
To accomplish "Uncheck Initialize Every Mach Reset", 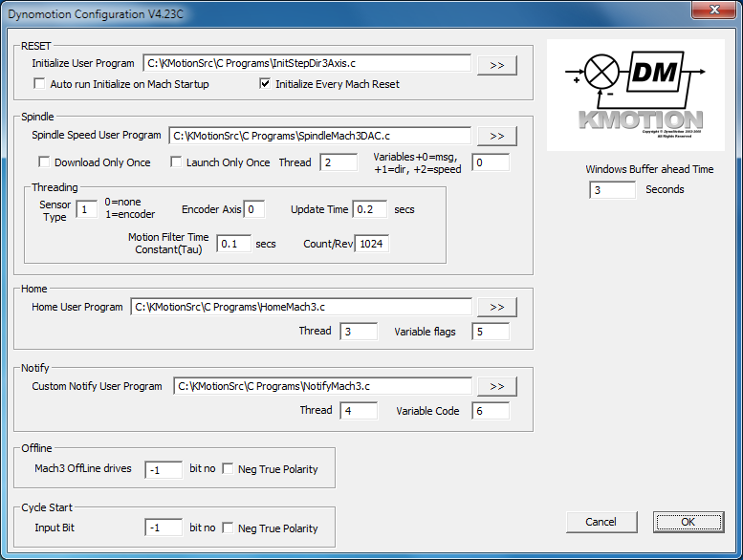I will click(266, 84).
